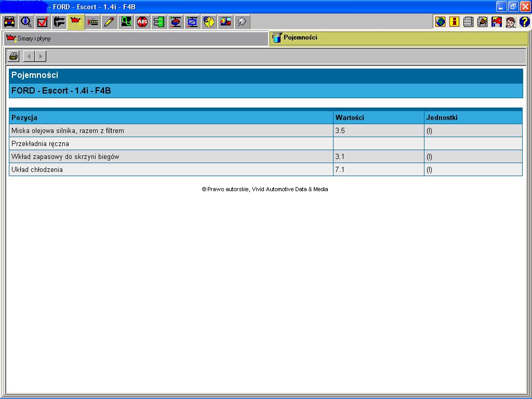Select the oil can lubricants icon

tap(76, 22)
